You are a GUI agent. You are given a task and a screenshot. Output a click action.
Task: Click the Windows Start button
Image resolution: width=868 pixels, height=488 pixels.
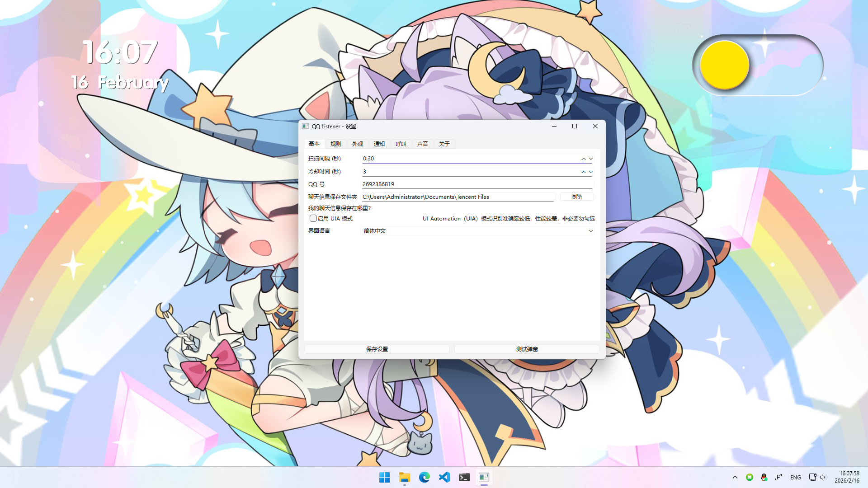384,477
